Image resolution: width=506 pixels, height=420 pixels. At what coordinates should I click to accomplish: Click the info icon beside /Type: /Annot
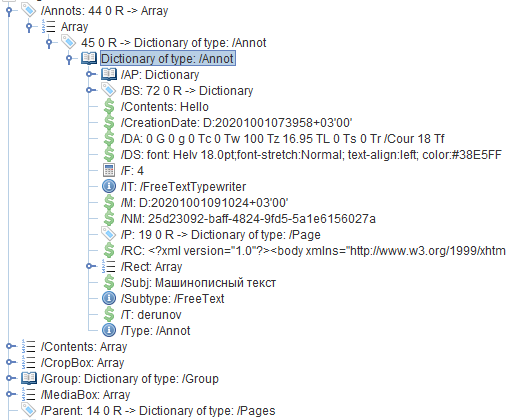(109, 330)
